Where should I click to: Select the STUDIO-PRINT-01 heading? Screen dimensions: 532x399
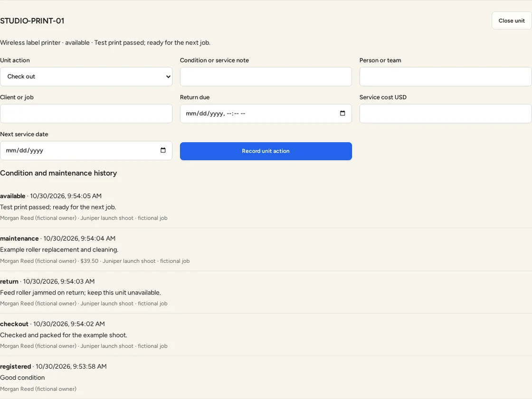pyautogui.click(x=32, y=21)
